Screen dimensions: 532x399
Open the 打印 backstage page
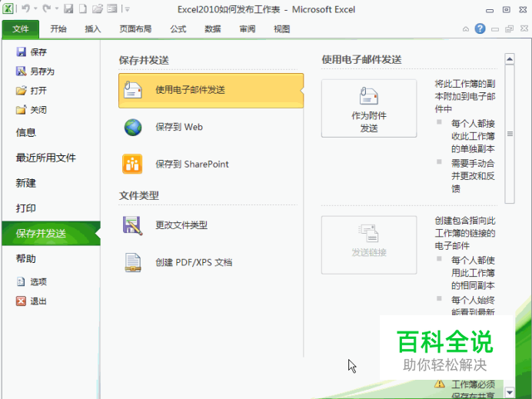(26, 208)
